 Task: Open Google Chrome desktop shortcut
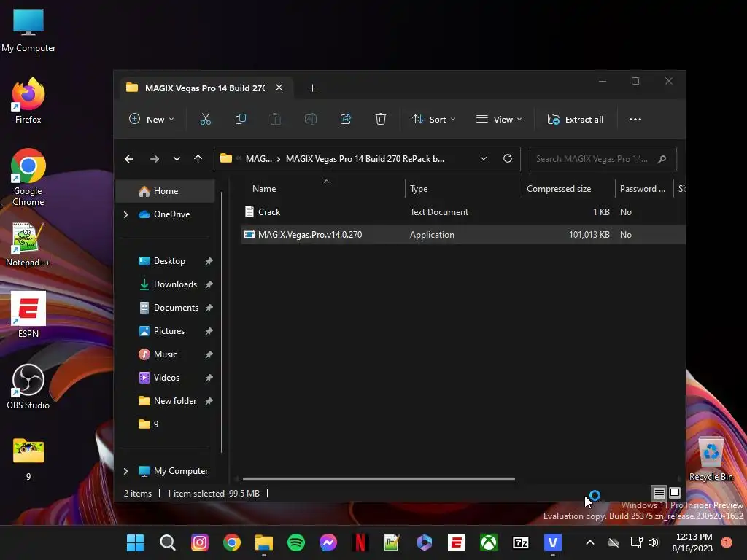28,177
